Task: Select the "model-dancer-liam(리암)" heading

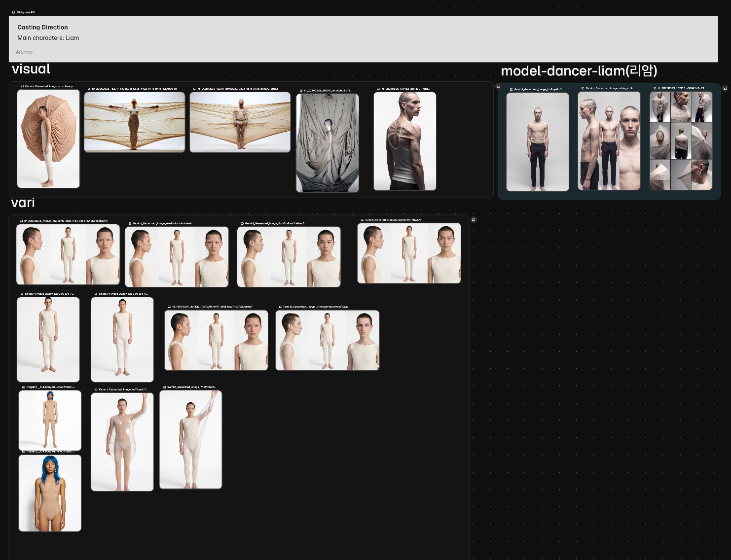Action: 579,71
